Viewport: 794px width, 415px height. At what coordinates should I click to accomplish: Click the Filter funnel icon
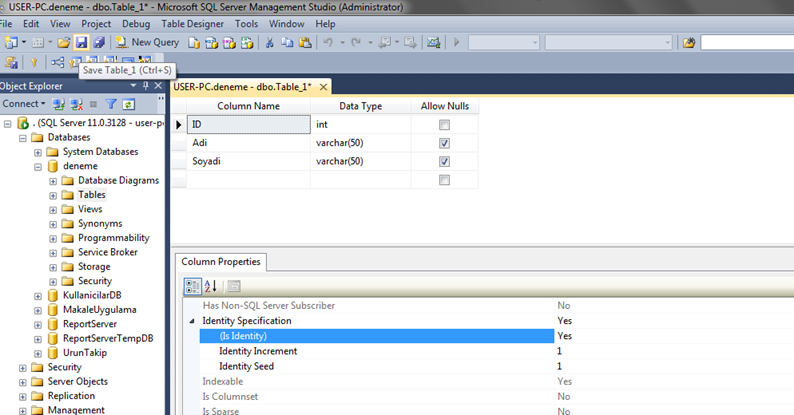coord(111,104)
